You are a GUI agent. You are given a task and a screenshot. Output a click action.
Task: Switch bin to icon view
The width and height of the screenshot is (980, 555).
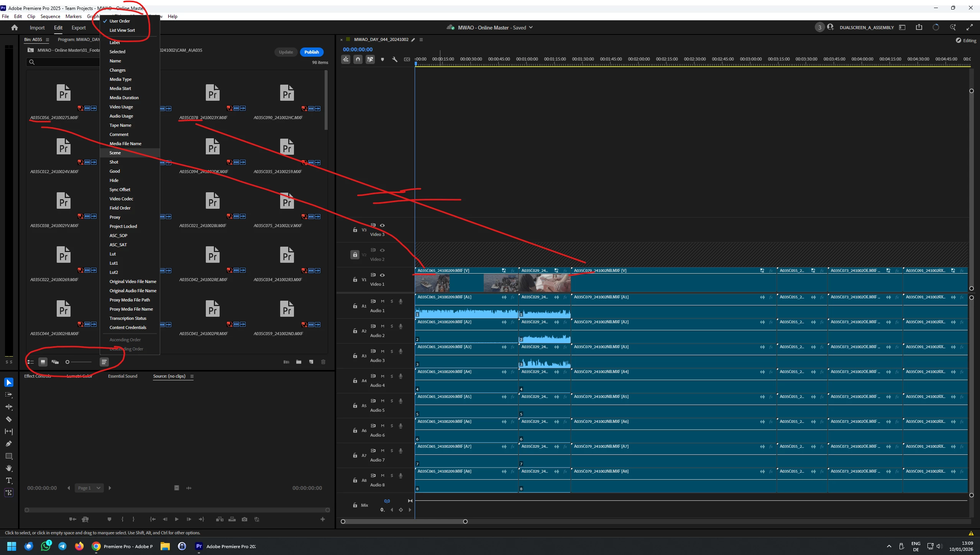tap(43, 362)
